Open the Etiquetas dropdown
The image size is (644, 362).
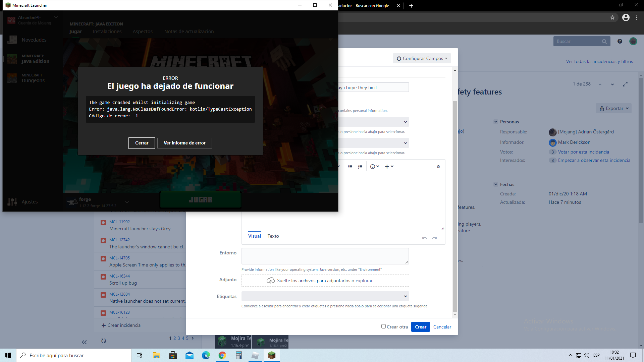[x=325, y=296]
